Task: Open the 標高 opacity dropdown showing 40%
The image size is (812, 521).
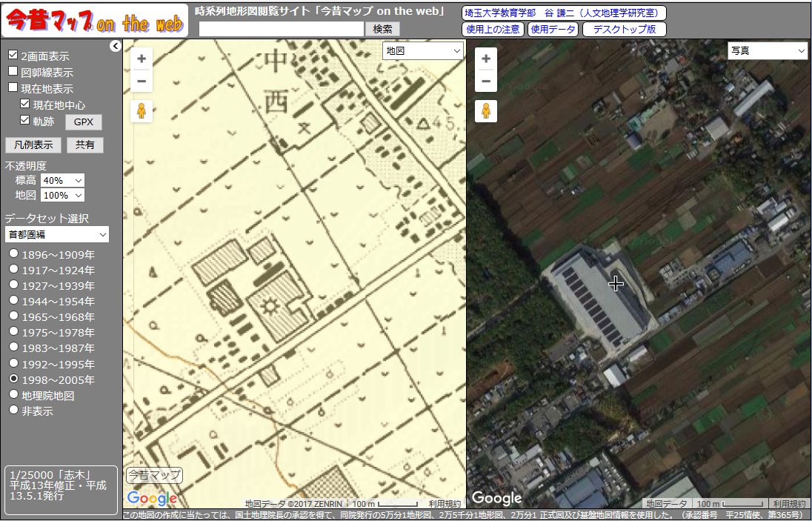Action: pos(63,180)
